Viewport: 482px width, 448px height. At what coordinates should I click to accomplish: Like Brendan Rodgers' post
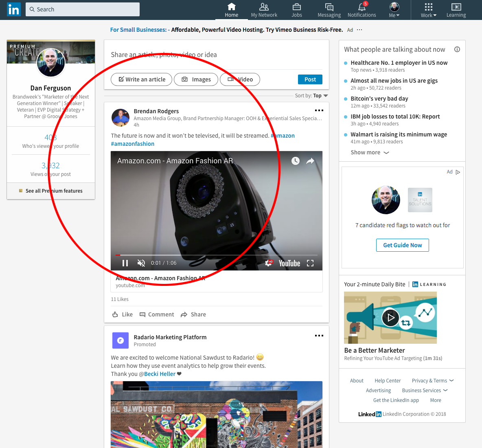pyautogui.click(x=123, y=314)
